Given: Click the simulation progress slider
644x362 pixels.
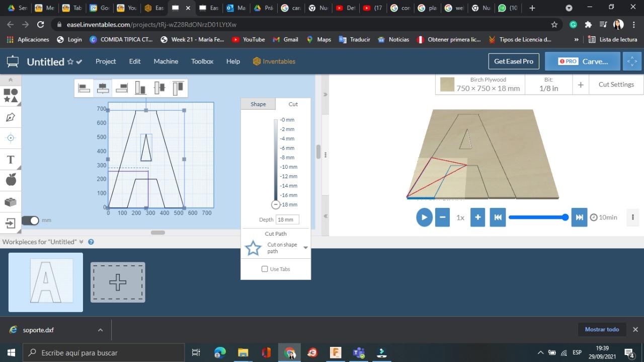Looking at the screenshot, I should point(538,218).
